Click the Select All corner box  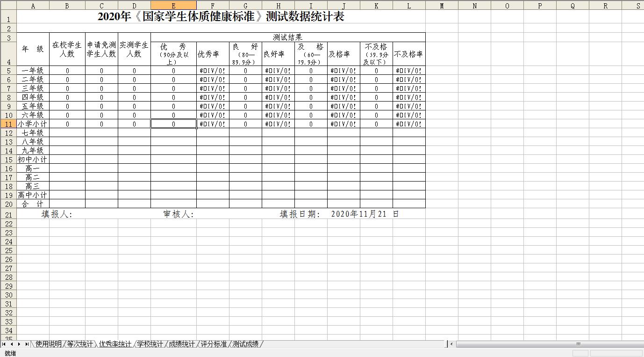[x=8, y=6]
